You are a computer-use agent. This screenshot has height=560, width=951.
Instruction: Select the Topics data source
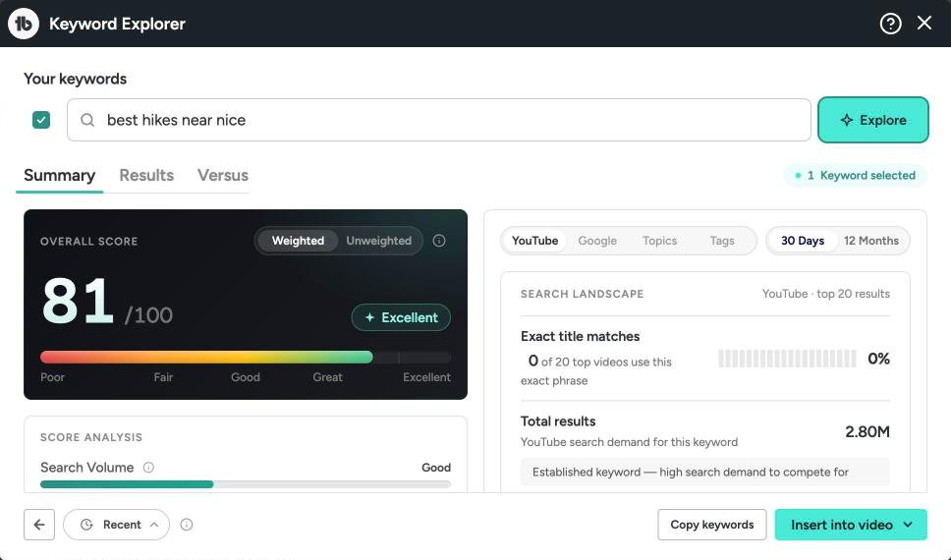659,241
